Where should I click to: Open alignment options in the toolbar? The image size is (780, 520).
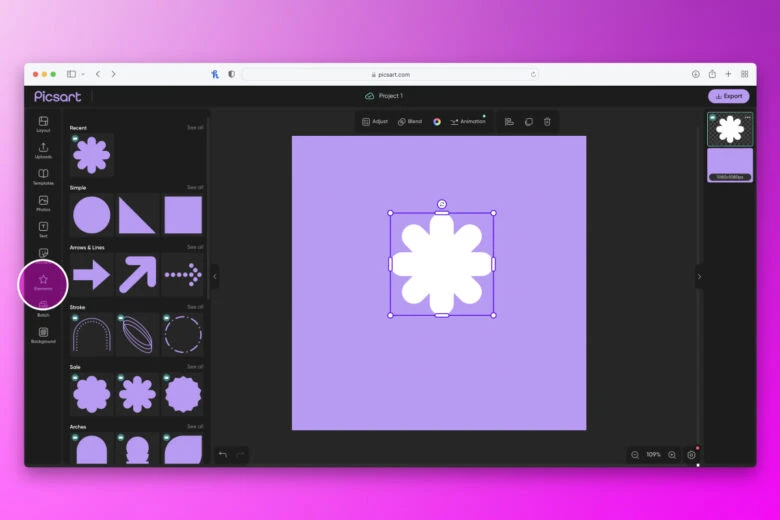pos(509,122)
